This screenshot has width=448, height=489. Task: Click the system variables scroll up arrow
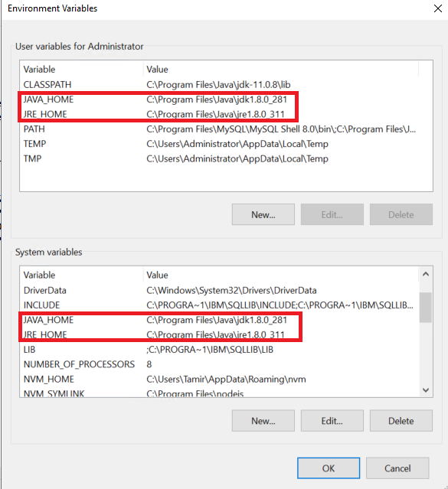(426, 275)
